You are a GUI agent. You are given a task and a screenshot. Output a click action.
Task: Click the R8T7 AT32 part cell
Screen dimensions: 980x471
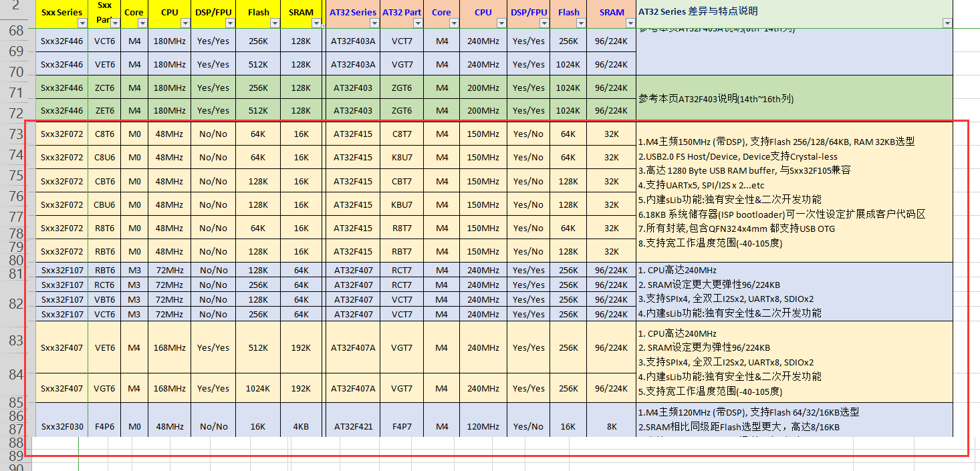[402, 228]
